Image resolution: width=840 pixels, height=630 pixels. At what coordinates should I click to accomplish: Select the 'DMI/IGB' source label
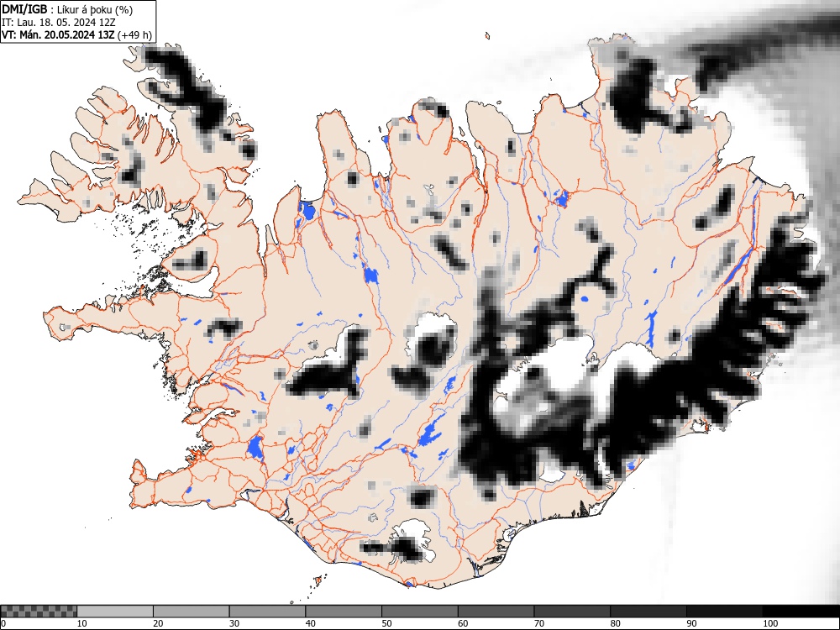[x=24, y=9]
